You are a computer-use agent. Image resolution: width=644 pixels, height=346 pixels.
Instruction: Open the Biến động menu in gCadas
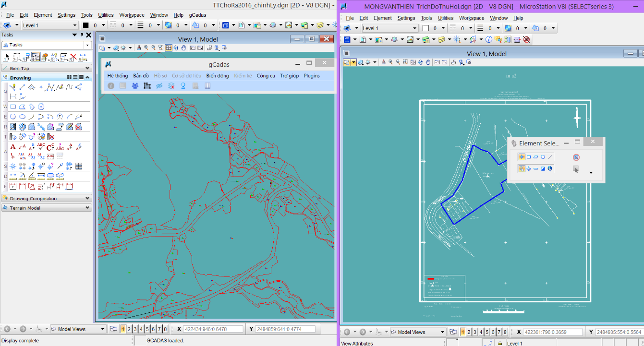(218, 76)
